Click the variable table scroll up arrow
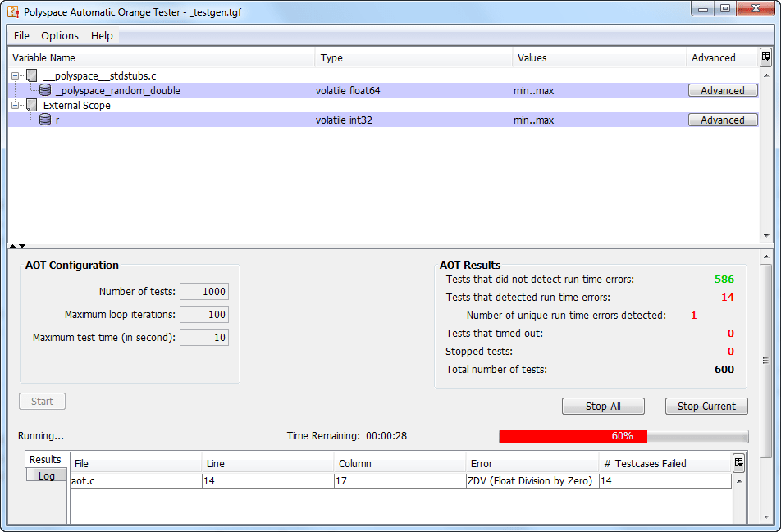Screen dimensions: 781x532 coord(766,75)
